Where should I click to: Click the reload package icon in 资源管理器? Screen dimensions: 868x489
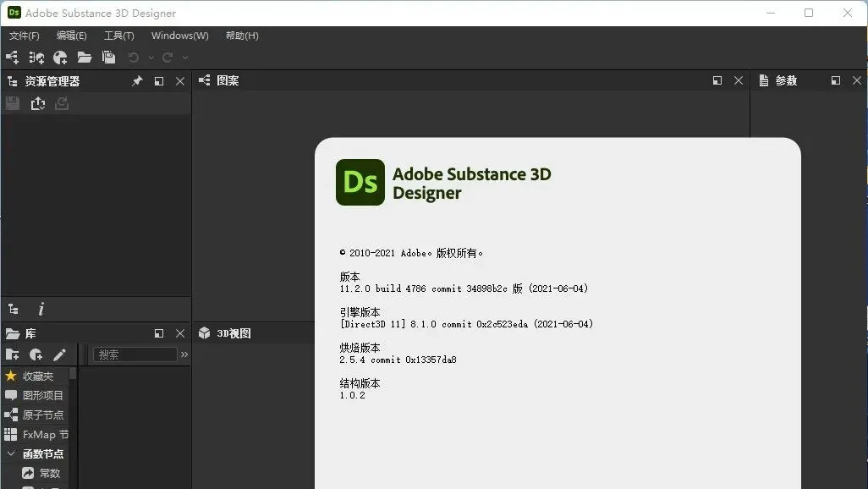62,103
